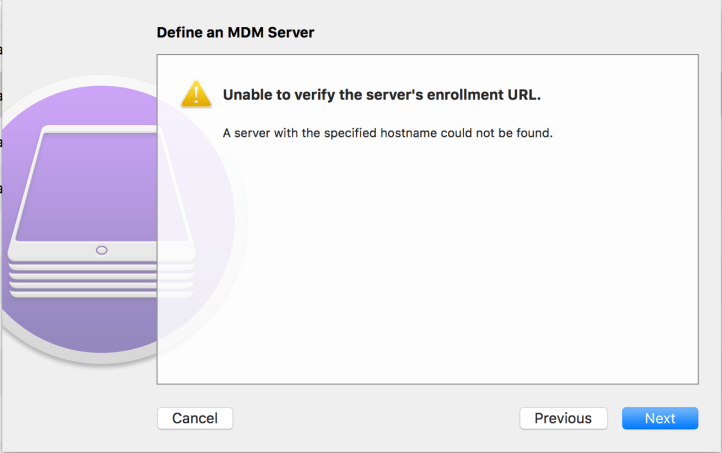Click the exclamation mark inside the warning icon
The image size is (722, 453).
pyautogui.click(x=196, y=96)
